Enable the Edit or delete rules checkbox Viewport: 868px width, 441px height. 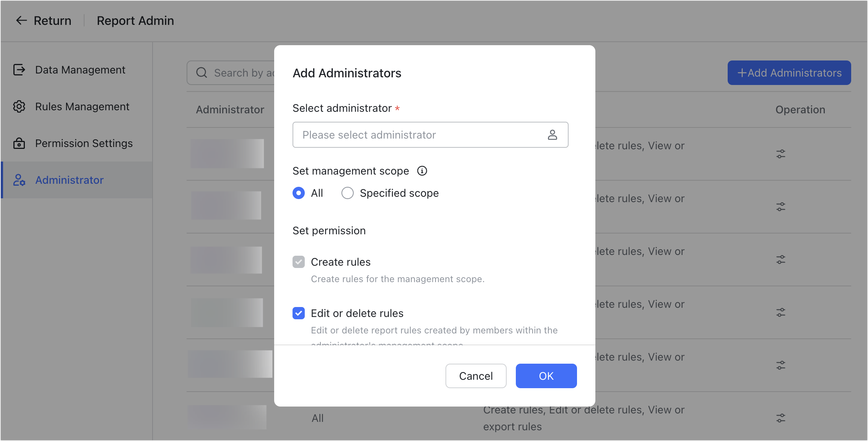click(x=298, y=313)
